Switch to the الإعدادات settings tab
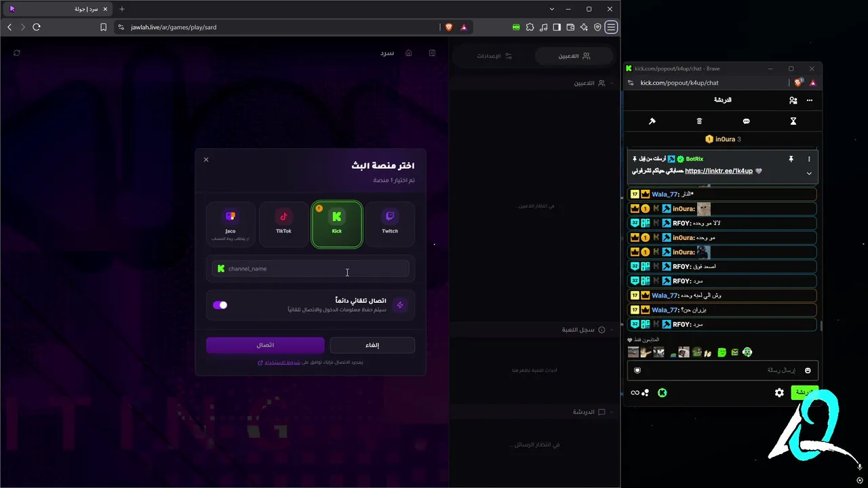This screenshot has width=868, height=488. [x=494, y=56]
